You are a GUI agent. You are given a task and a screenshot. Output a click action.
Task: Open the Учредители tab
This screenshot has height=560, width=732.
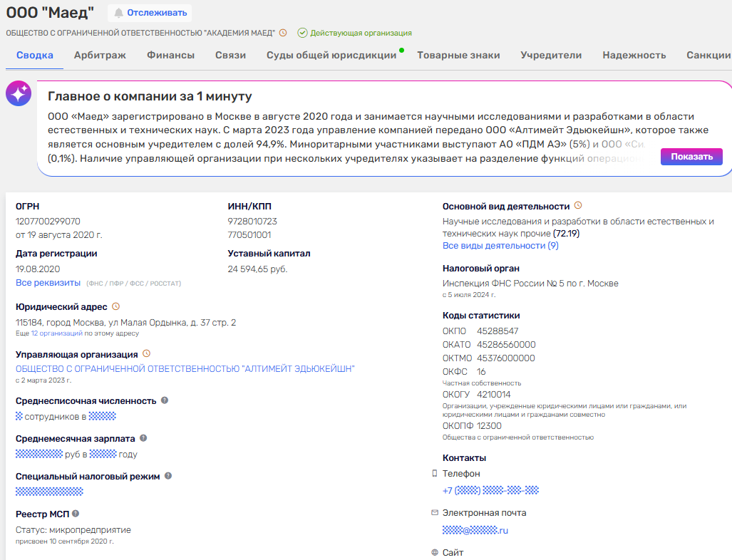tap(551, 55)
